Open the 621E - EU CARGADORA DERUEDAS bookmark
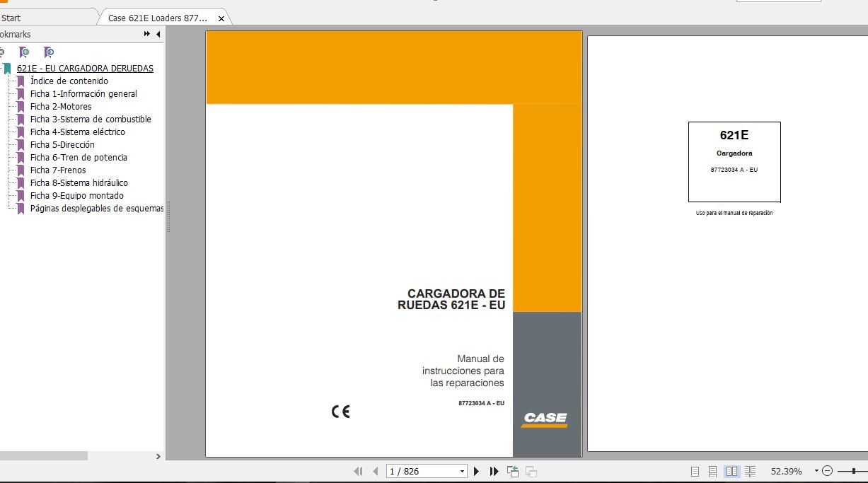Screen dimensions: 868x483 pyautogui.click(x=85, y=69)
